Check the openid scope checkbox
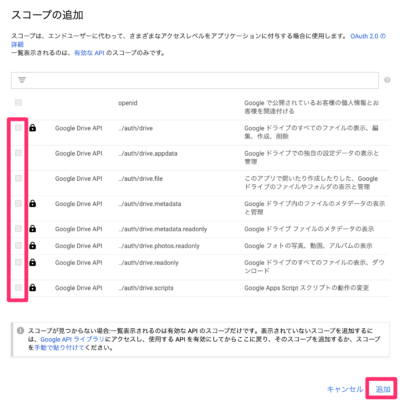The width and height of the screenshot is (400, 401). coord(18,102)
